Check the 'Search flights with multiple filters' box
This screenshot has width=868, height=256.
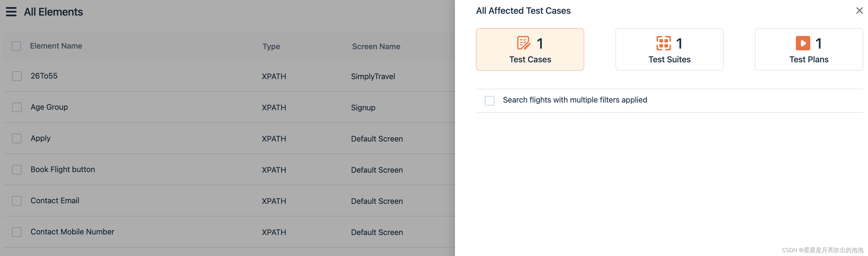490,100
